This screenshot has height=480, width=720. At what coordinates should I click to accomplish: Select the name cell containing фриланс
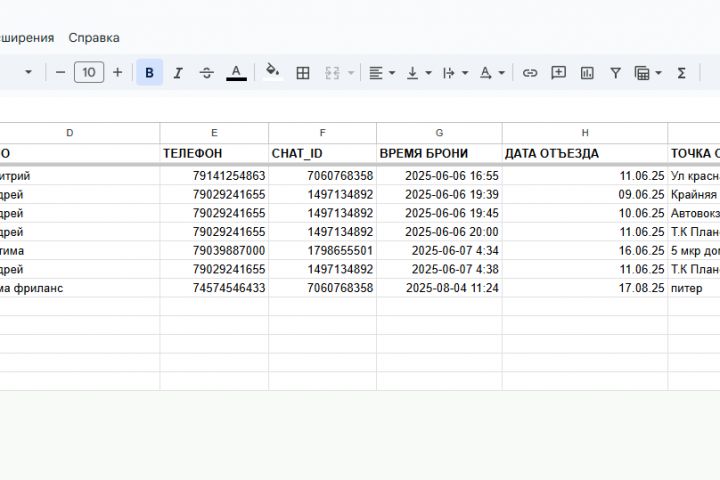79,288
